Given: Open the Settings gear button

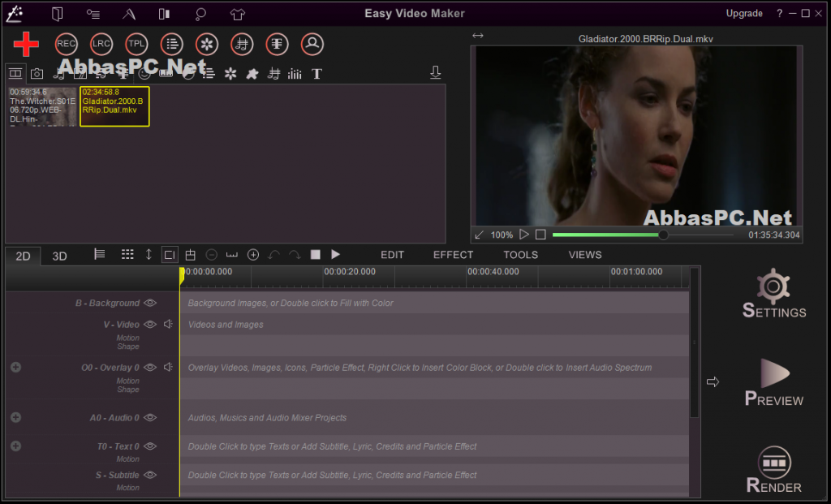Looking at the screenshot, I should coord(773,293).
